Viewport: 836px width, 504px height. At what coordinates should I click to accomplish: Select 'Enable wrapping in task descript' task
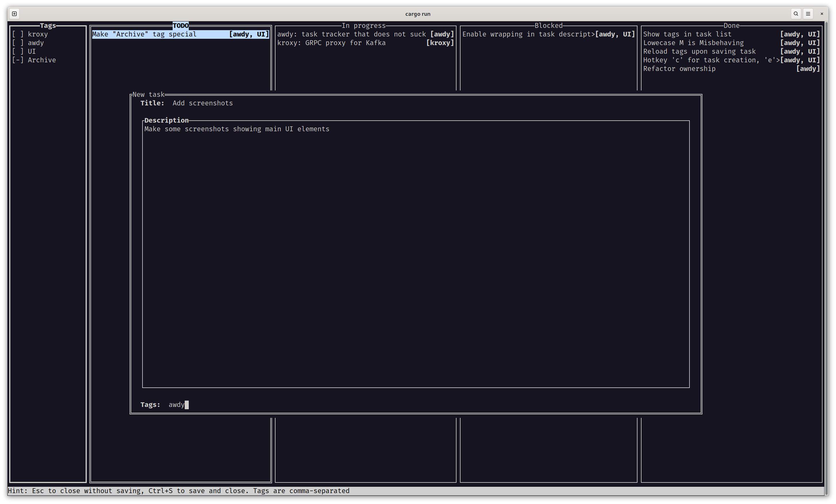549,34
